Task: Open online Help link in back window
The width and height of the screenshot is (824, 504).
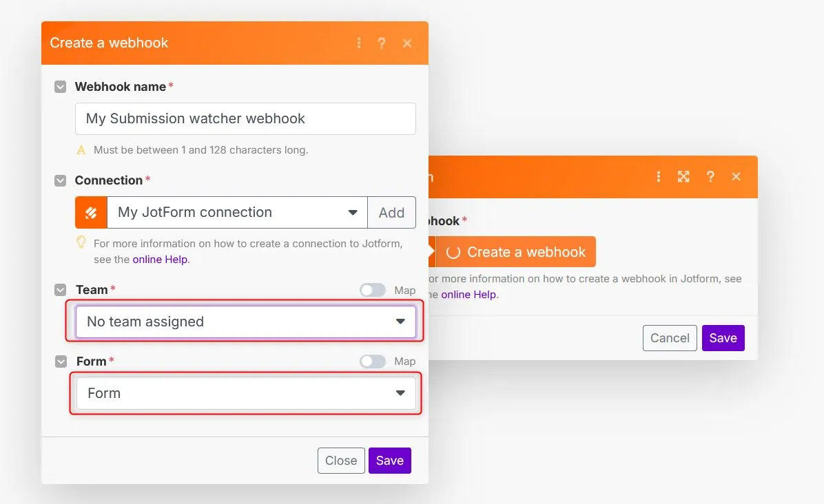Action: [468, 295]
